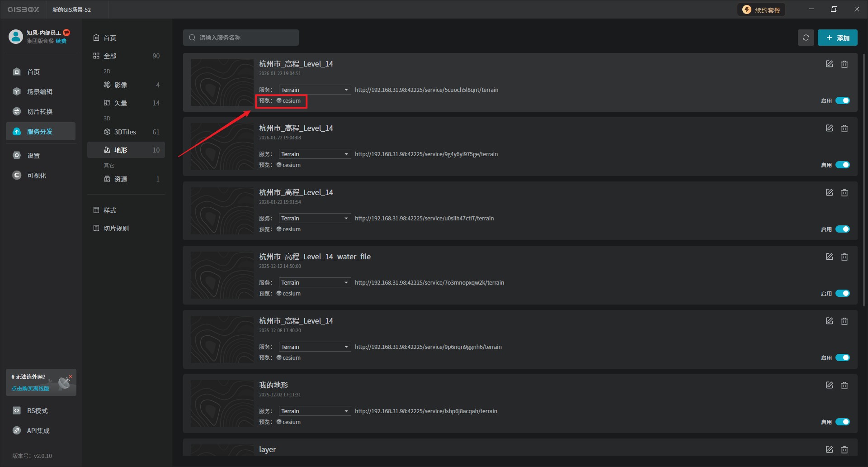The height and width of the screenshot is (467, 868).
Task: Open 场景编辑 in the left sidebar
Action: click(40, 92)
